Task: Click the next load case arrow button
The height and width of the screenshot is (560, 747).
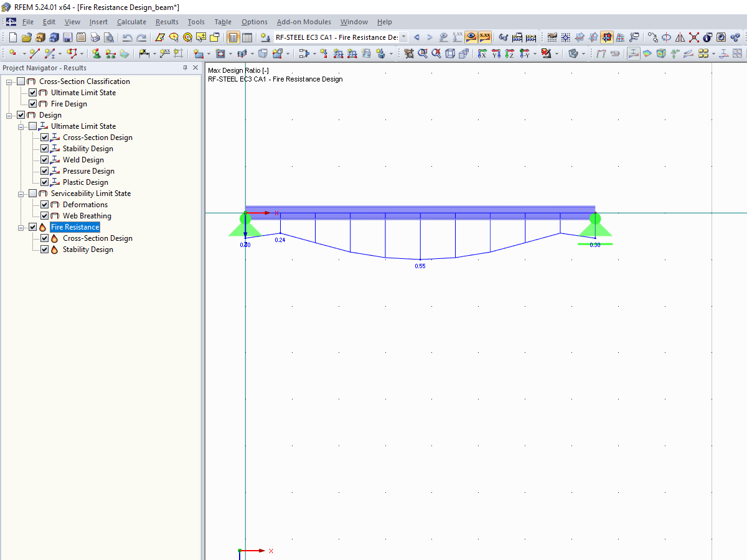Action: click(x=429, y=37)
